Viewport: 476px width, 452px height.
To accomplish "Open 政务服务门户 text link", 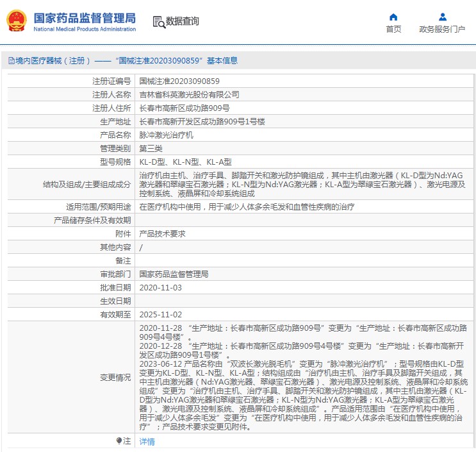I will pyautogui.click(x=442, y=29).
